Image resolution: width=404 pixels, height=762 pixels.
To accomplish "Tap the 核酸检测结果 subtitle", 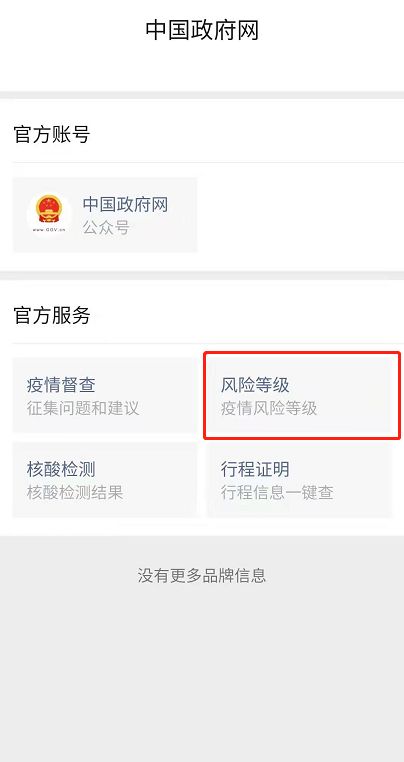I will tap(75, 493).
